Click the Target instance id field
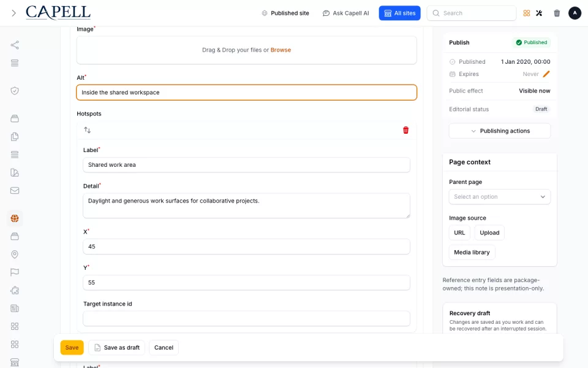This screenshot has width=588, height=368. coord(246,319)
